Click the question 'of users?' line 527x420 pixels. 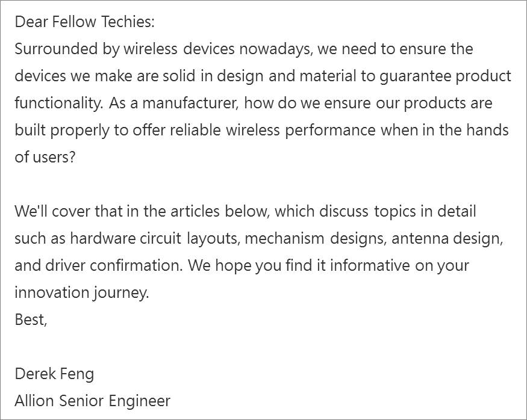tap(45, 157)
